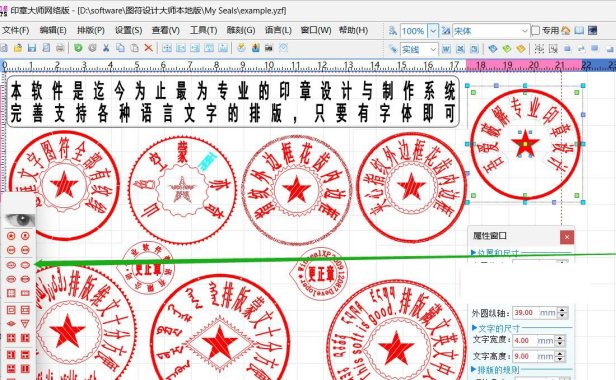Click the 外圆纵轴 spinner arrows
616x380 pixels.
tap(563, 313)
